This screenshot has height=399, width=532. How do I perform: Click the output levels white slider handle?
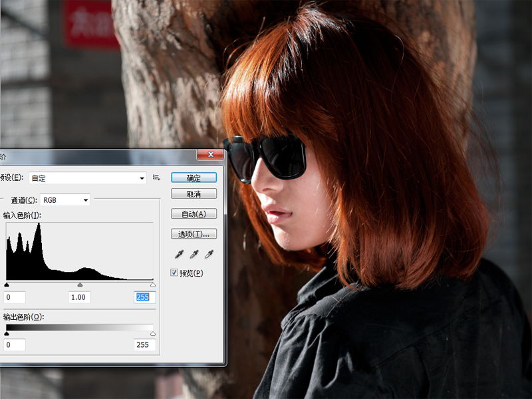153,333
